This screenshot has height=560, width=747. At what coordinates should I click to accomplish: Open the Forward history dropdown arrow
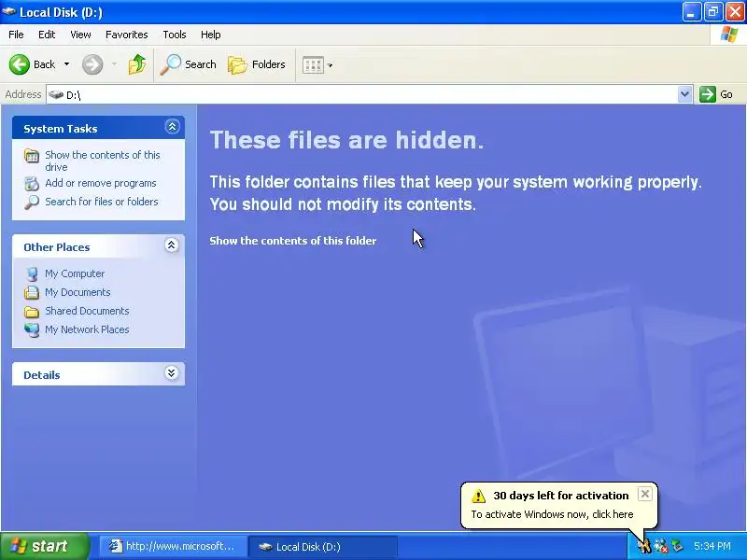point(114,64)
